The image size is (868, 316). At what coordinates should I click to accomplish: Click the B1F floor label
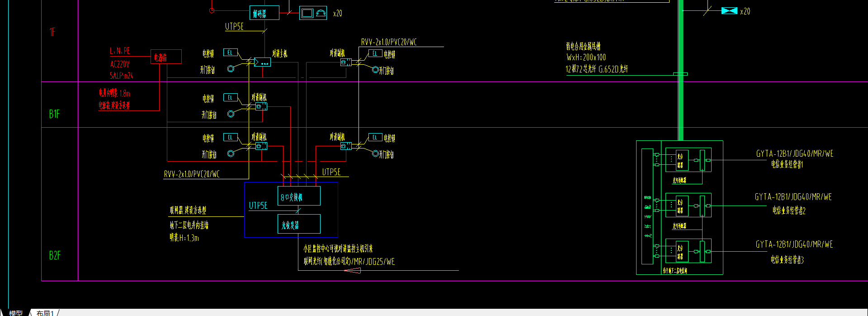[x=54, y=114]
